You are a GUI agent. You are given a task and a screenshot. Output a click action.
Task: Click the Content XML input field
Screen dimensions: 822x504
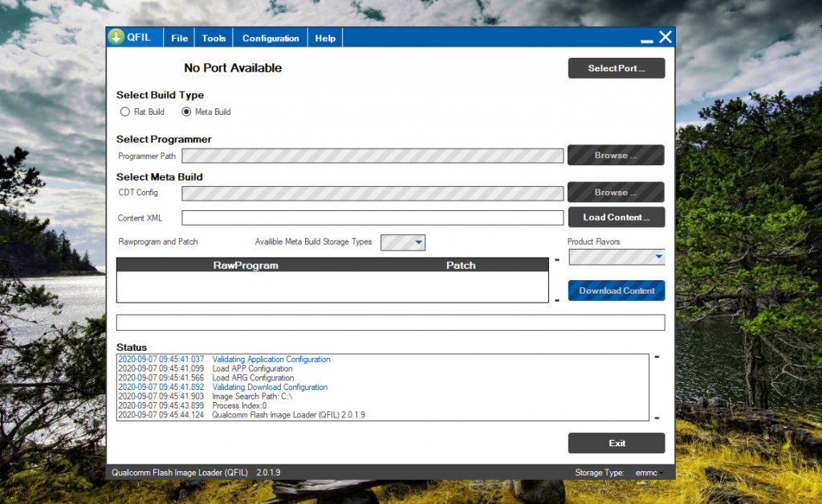372,218
